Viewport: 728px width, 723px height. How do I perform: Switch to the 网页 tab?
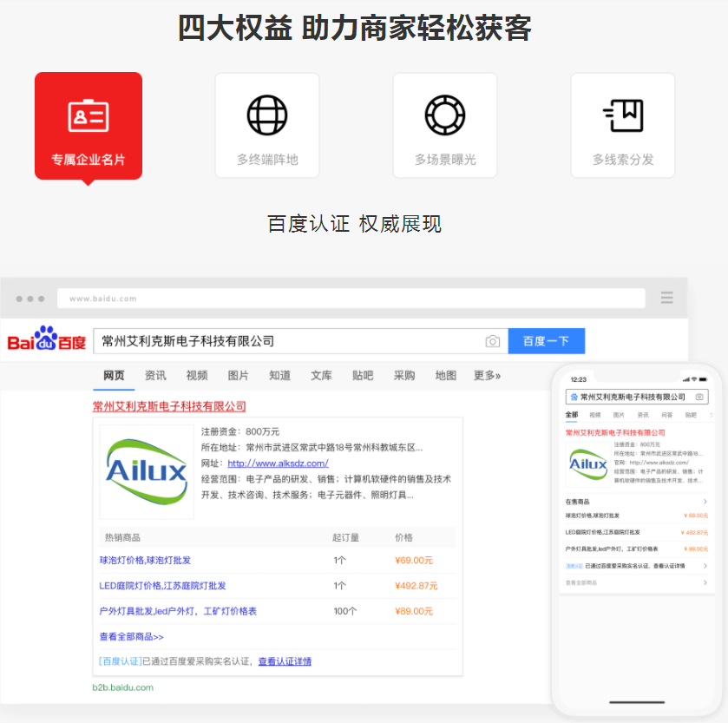click(114, 375)
